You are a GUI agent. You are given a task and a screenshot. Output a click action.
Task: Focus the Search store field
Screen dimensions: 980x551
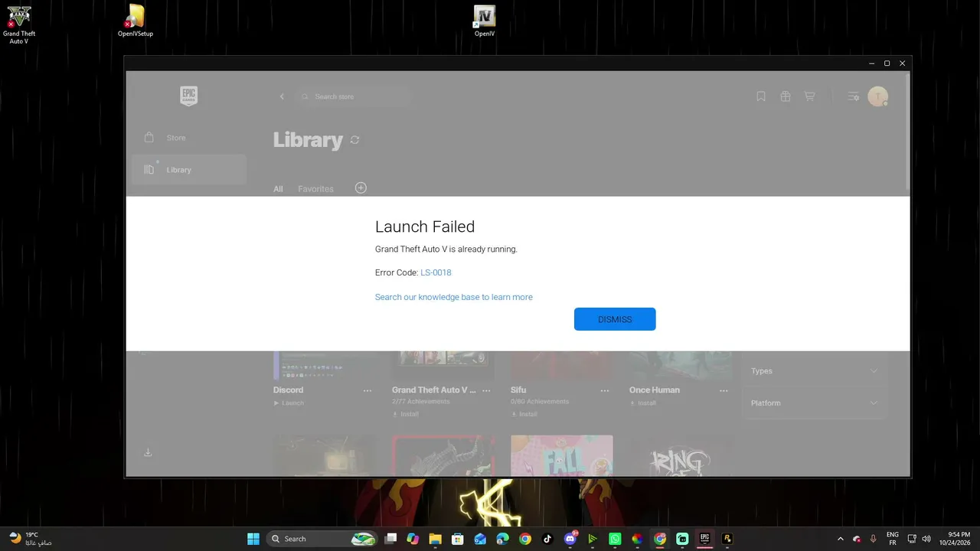[x=354, y=96]
